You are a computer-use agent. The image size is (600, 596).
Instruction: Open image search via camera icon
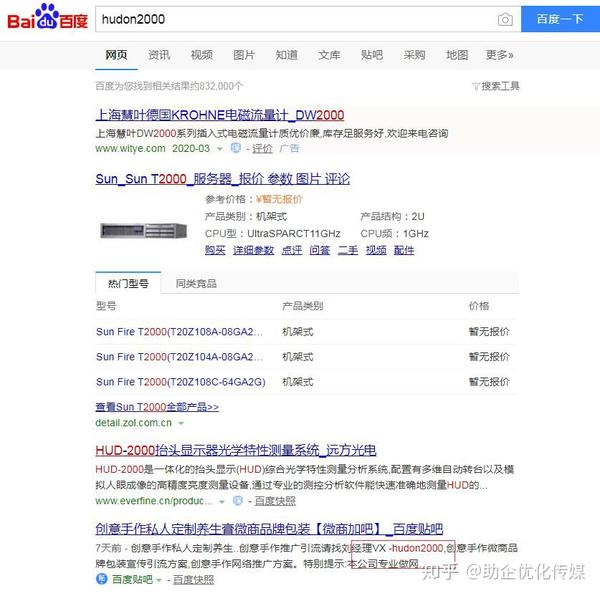pyautogui.click(x=505, y=19)
